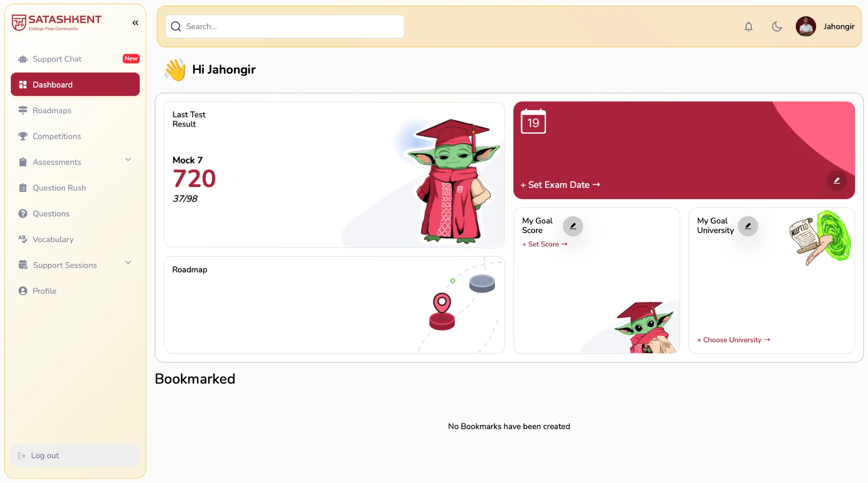Edit exam date pencil button
The height and width of the screenshot is (483, 868).
click(x=837, y=181)
